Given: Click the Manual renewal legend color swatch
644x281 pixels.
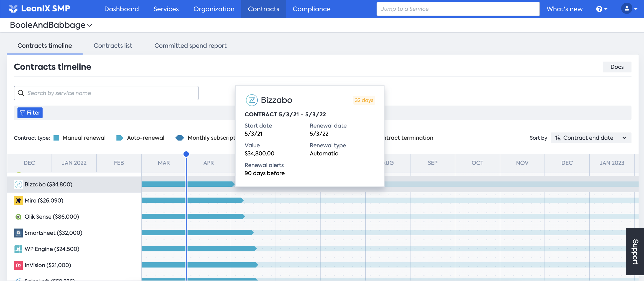Looking at the screenshot, I should (56, 138).
